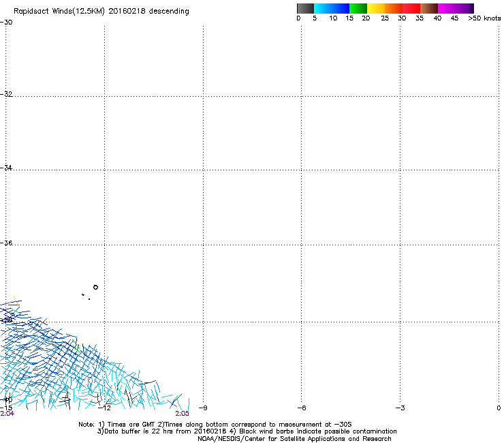Screen dimensions: 504x443
Task: Pick the green 15-20 knots legend segment
Action: [x=358, y=8]
